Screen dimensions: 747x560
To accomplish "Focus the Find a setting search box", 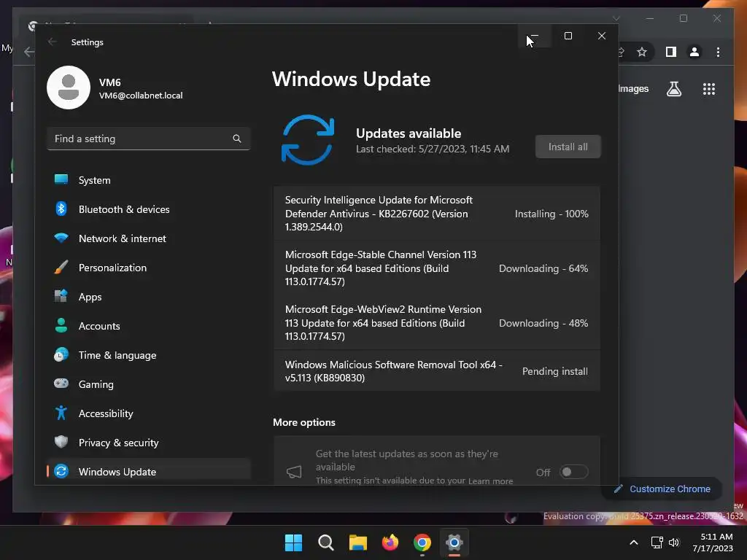I will (x=149, y=139).
